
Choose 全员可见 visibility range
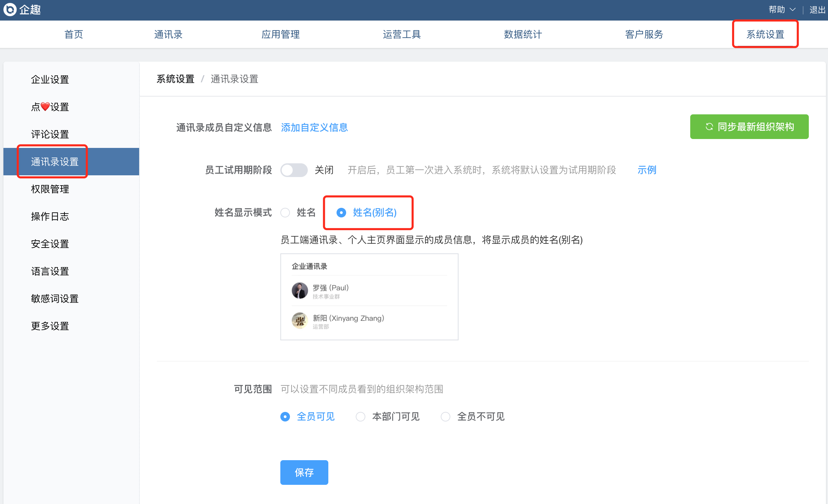click(x=285, y=417)
